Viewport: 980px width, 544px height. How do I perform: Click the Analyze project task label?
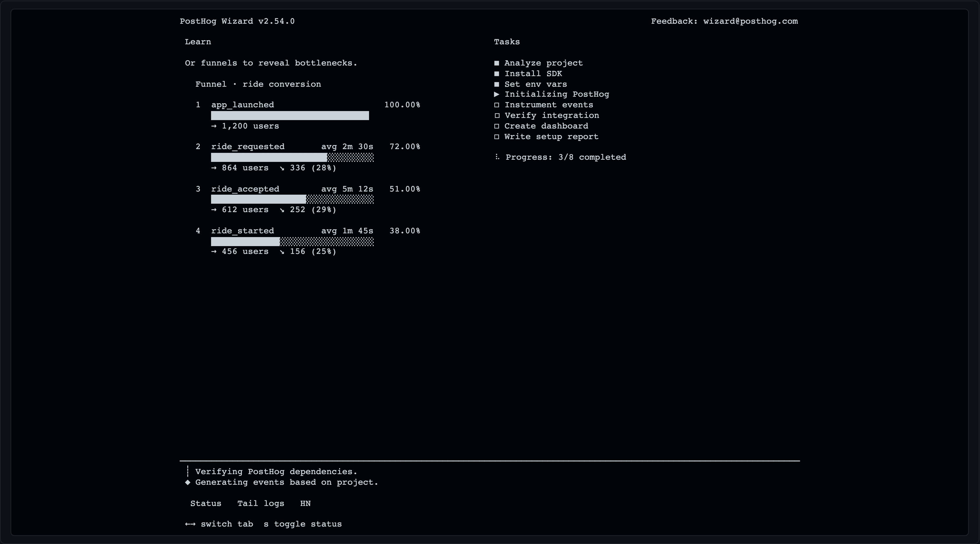click(x=543, y=63)
